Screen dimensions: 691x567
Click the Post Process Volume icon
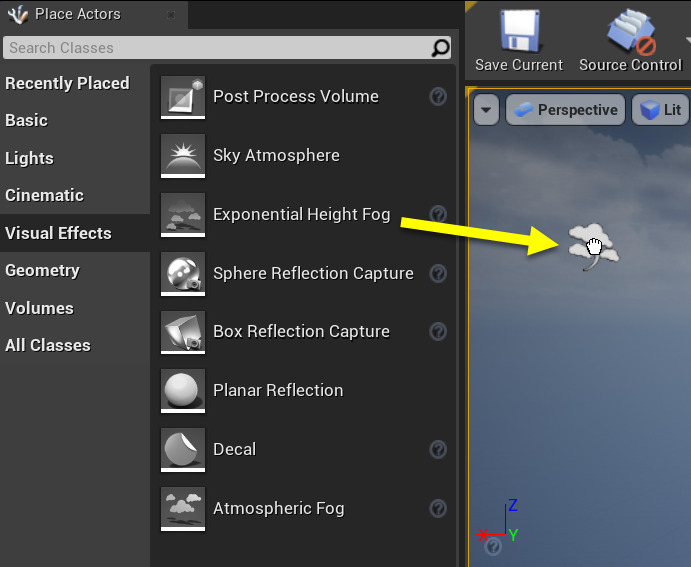tap(183, 97)
